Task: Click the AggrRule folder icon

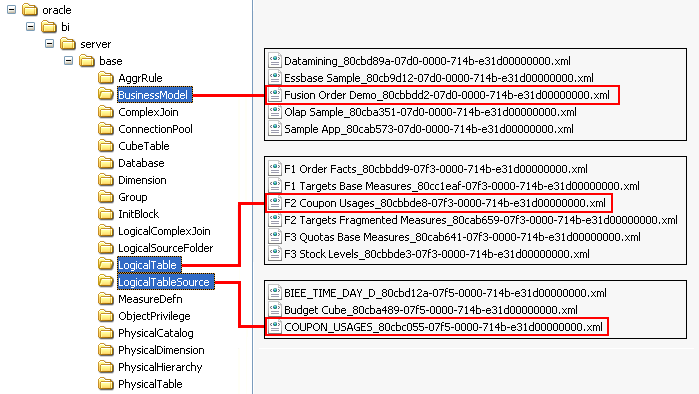Action: tap(106, 78)
